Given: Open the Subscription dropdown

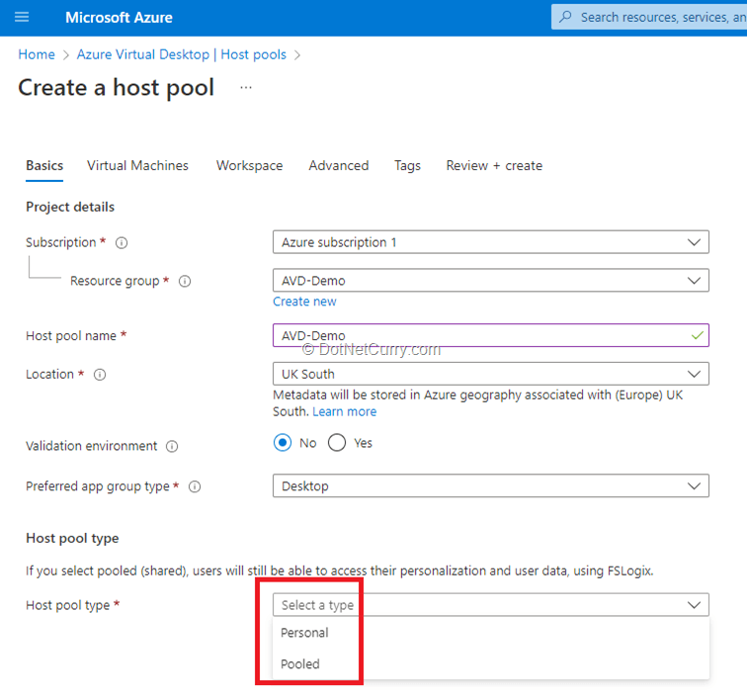Looking at the screenshot, I should point(491,242).
